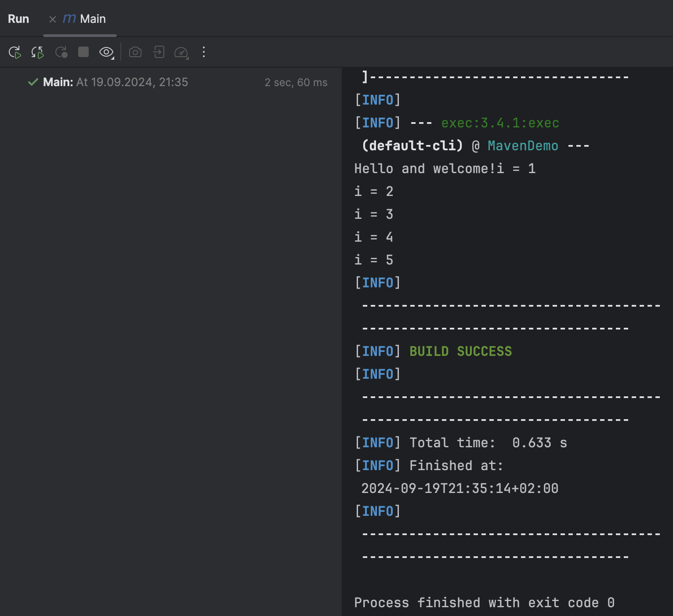Click the export console output icon
The height and width of the screenshot is (616, 673).
click(x=159, y=52)
